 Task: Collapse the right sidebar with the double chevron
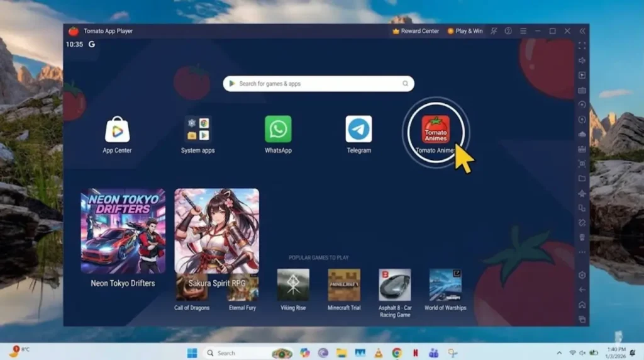[582, 31]
